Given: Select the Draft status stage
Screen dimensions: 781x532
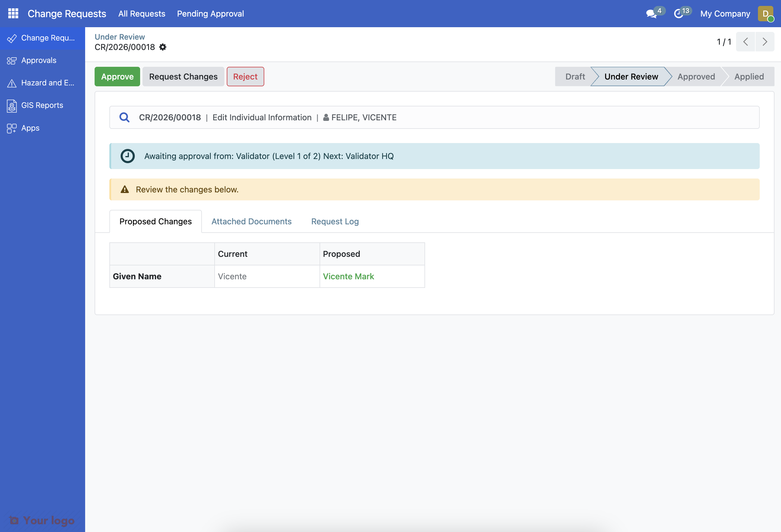Looking at the screenshot, I should [575, 77].
